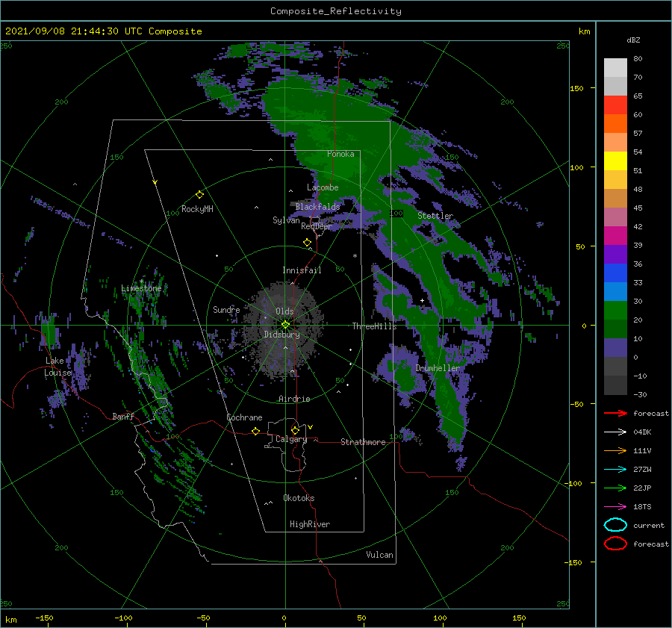Image resolution: width=672 pixels, height=628 pixels.
Task: Click the Didsbury label
Action: pos(281,335)
